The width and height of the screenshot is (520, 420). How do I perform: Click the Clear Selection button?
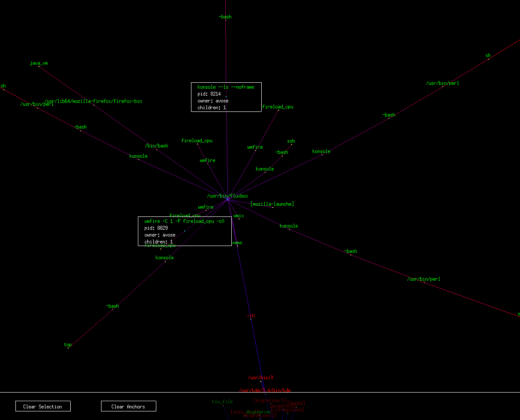point(43,406)
